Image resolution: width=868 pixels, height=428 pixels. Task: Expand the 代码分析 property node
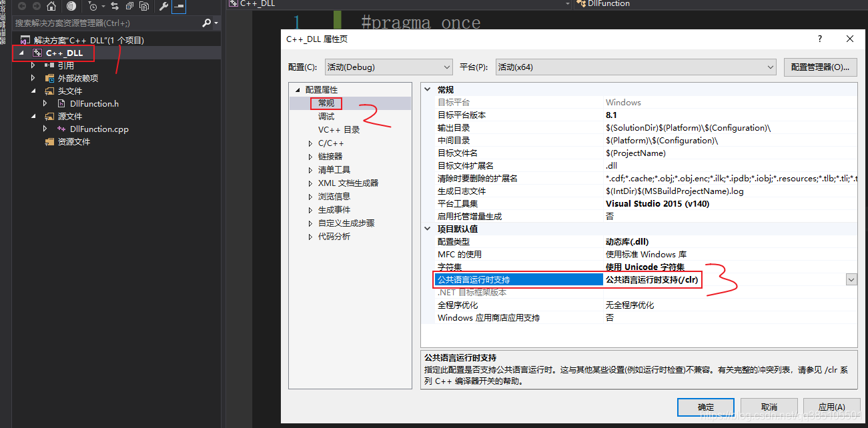point(310,237)
